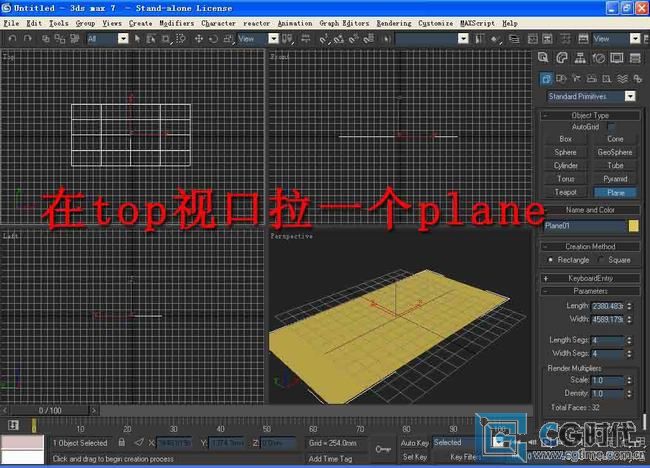Pick the Rectangular Selection Region tool

(x=166, y=39)
